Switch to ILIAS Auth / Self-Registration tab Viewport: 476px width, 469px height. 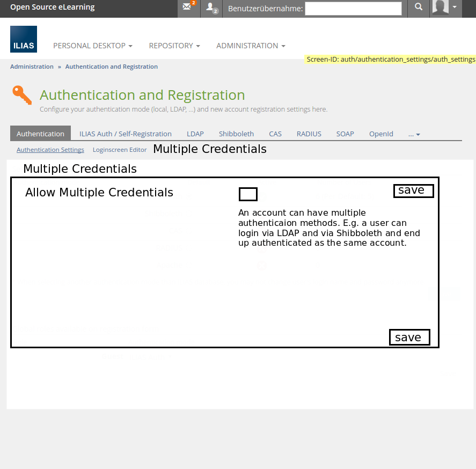tap(126, 134)
